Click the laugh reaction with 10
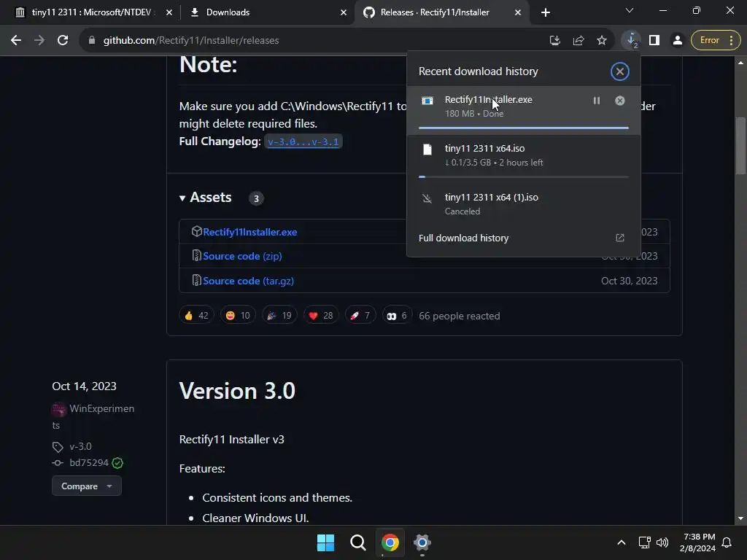The image size is (747, 560). (238, 315)
